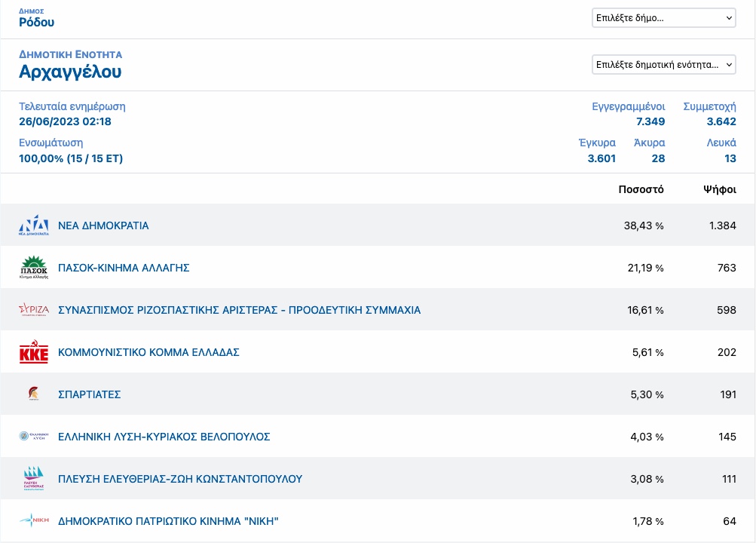Click the 100,00% (15 / 15 ΕΤ) value
Viewport: 756px width, 543px height.
click(x=71, y=158)
